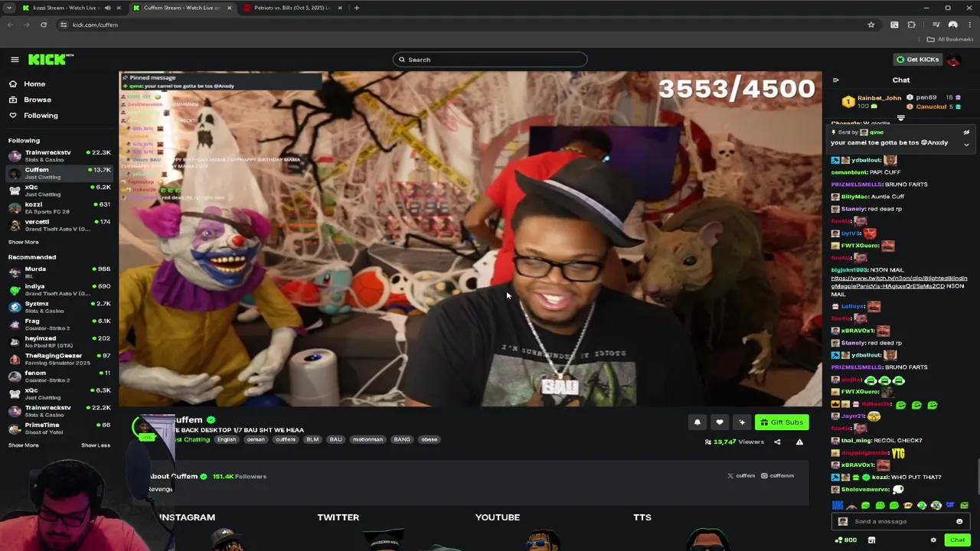Expand the gift leaderboard handle
Viewport: 980px width, 551px height.
pyautogui.click(x=901, y=118)
